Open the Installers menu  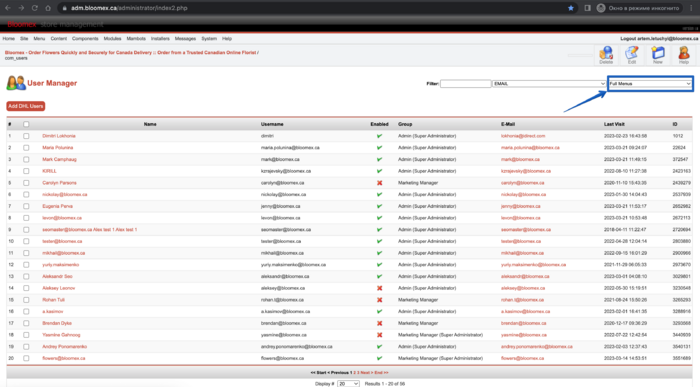(160, 39)
